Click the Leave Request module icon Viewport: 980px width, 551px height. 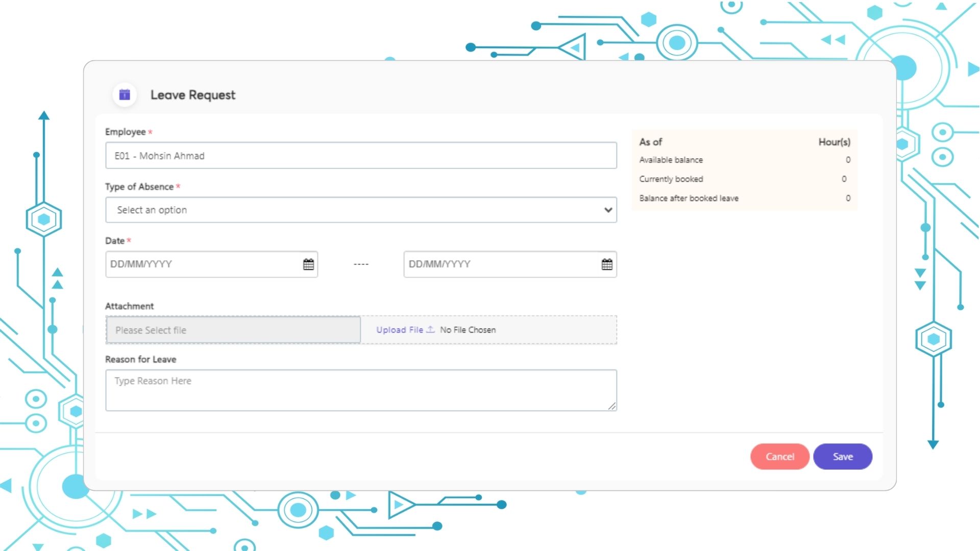[x=124, y=94]
